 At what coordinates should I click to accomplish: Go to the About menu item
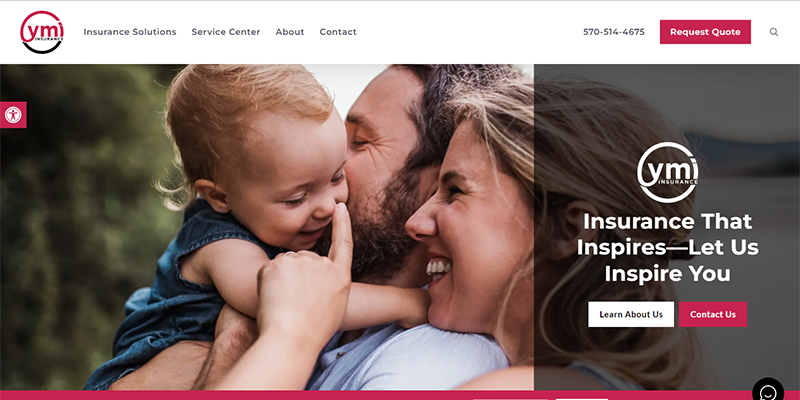coord(290,32)
